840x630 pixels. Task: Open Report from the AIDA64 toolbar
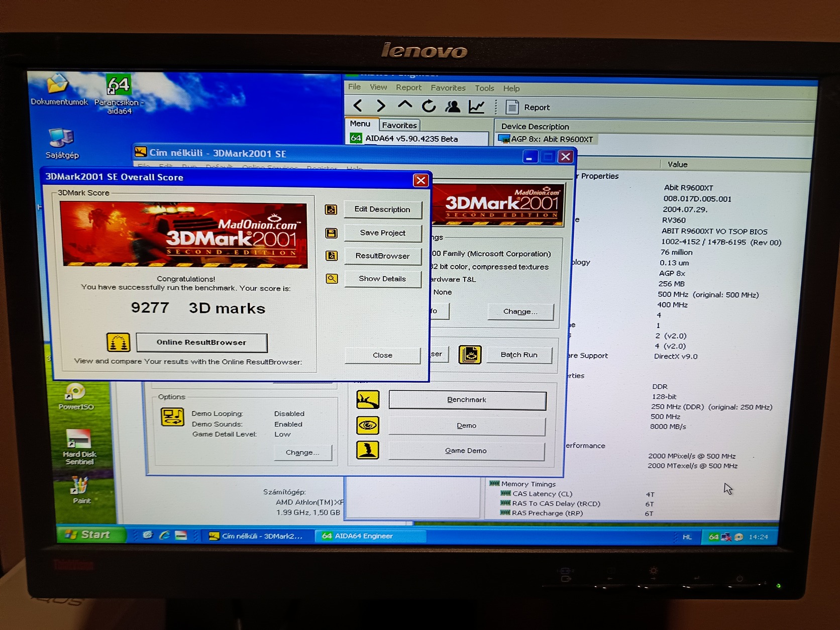528,107
